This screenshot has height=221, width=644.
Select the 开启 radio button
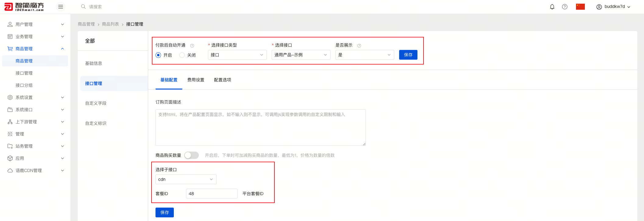(x=158, y=55)
